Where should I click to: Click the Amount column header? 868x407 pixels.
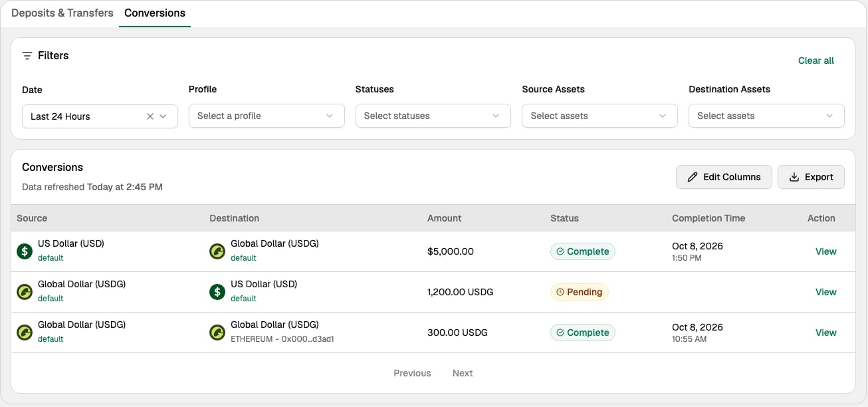(444, 218)
